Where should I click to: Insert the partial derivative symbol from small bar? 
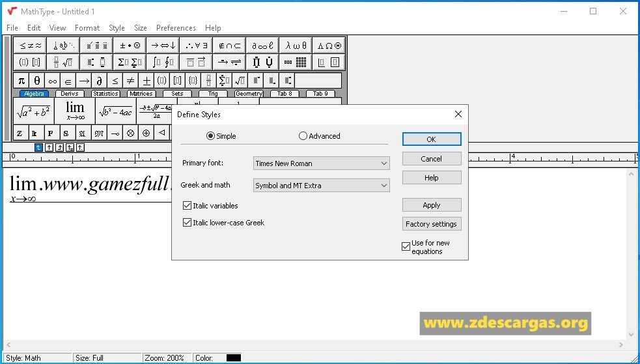coord(99,80)
